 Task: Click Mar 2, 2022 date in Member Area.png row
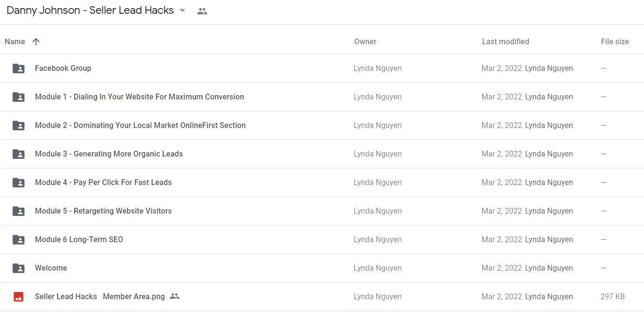click(502, 296)
